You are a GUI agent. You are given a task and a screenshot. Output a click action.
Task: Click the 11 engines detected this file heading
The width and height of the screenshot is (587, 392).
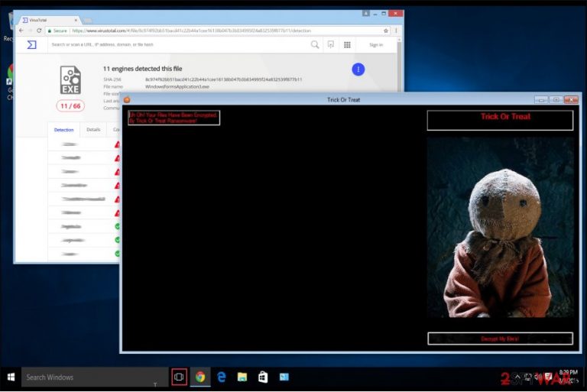tap(143, 69)
